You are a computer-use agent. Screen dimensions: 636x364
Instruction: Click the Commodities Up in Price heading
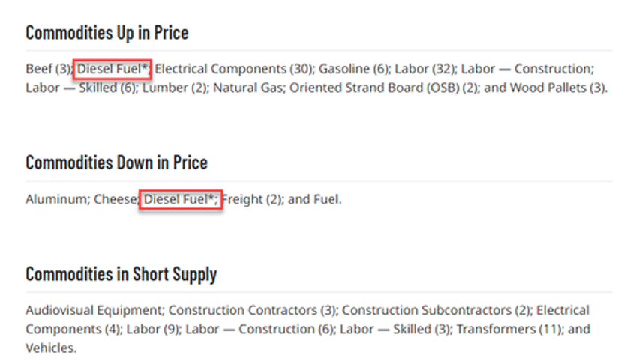[x=107, y=33]
